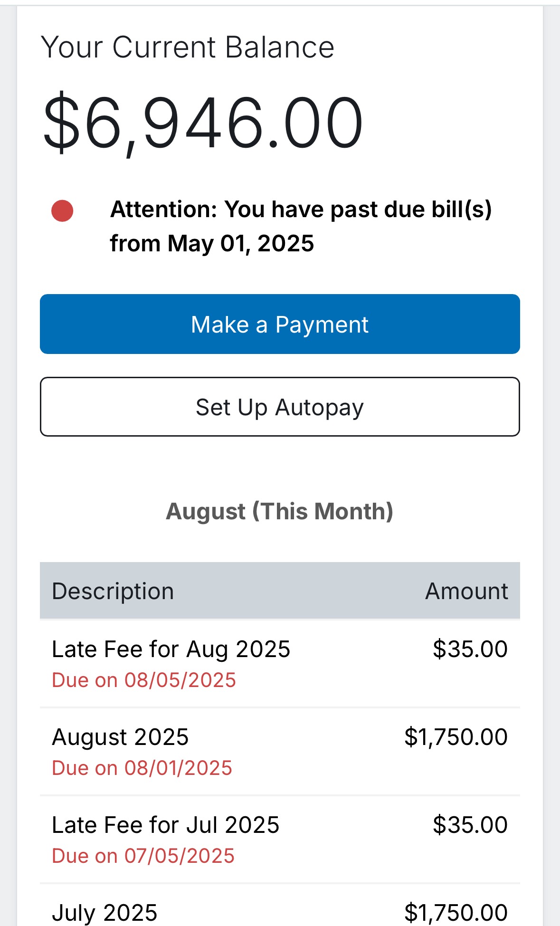Click the past due bills attention message
Image resolution: width=560 pixels, height=926 pixels.
click(301, 226)
